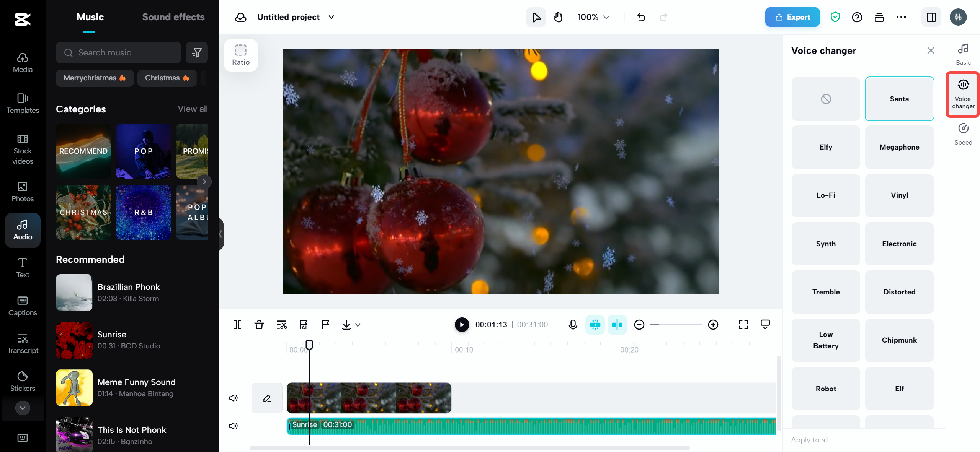The width and height of the screenshot is (980, 452).
Task: Click the microphone record voiceover icon
Action: point(573,325)
